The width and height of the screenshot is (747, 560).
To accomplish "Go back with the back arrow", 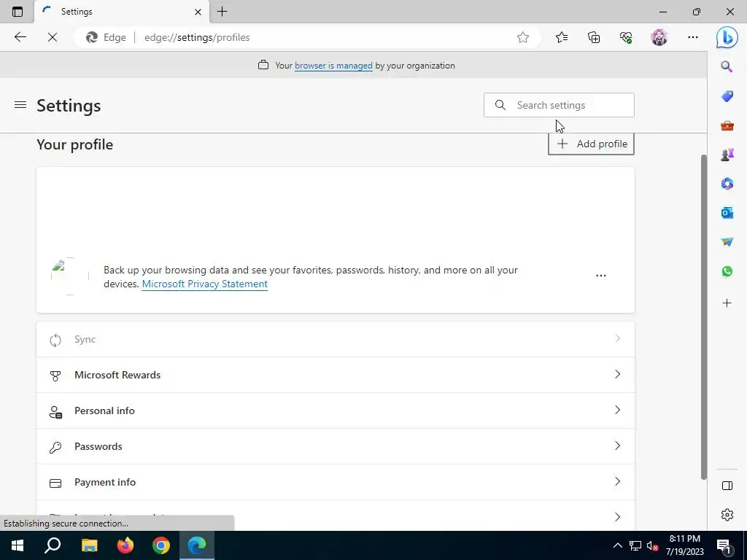I will pos(20,37).
